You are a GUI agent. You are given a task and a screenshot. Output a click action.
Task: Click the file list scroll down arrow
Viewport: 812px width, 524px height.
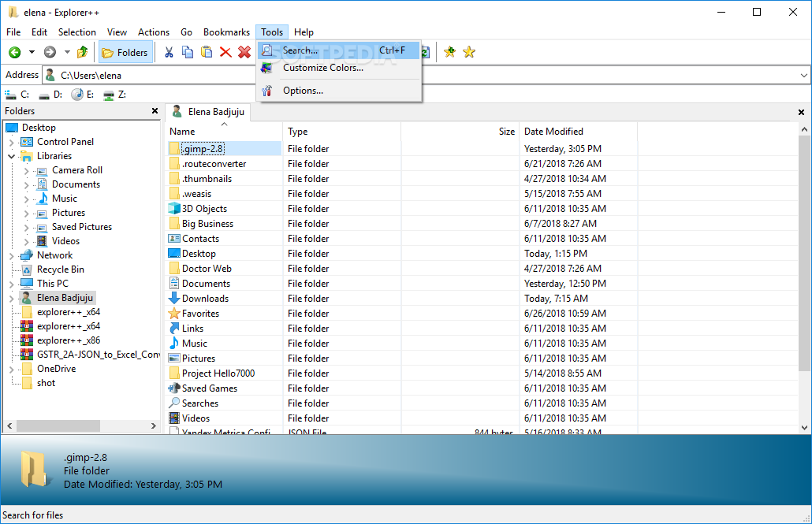[x=803, y=428]
